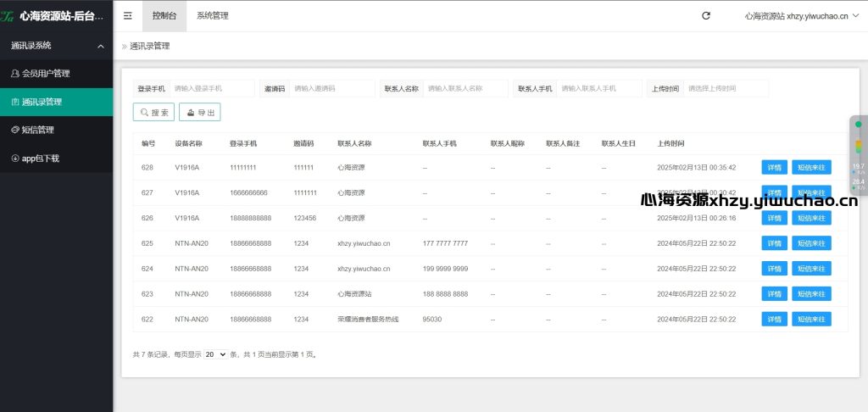
Task: Open the 系统管理 tab
Action: point(213,16)
